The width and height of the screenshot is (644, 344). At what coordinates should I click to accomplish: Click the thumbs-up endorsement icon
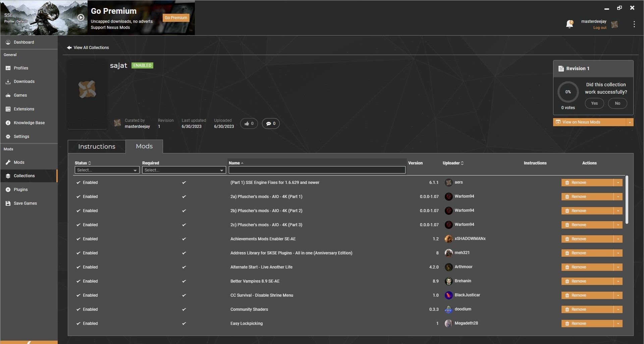tap(247, 124)
